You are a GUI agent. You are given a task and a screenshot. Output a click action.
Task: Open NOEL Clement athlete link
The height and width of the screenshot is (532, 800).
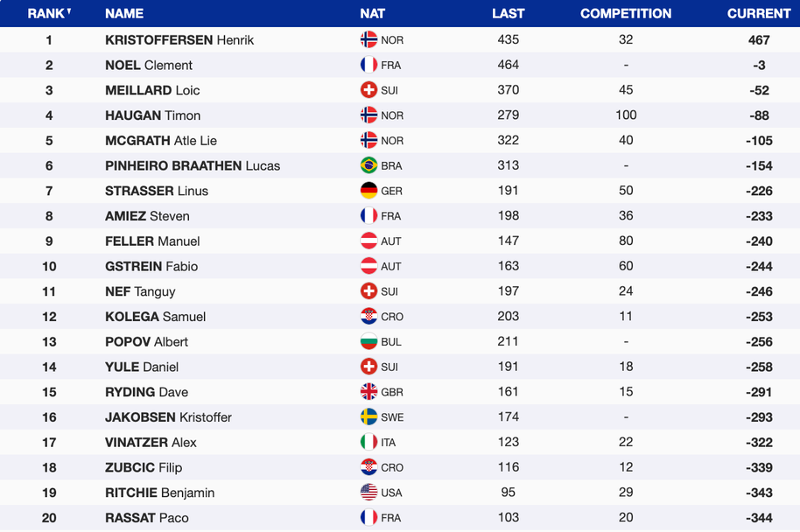point(149,65)
